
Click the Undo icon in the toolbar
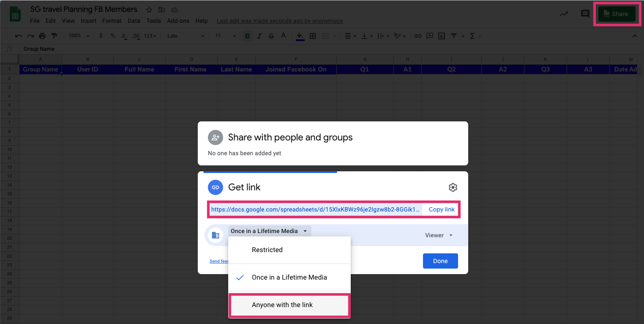point(19,36)
